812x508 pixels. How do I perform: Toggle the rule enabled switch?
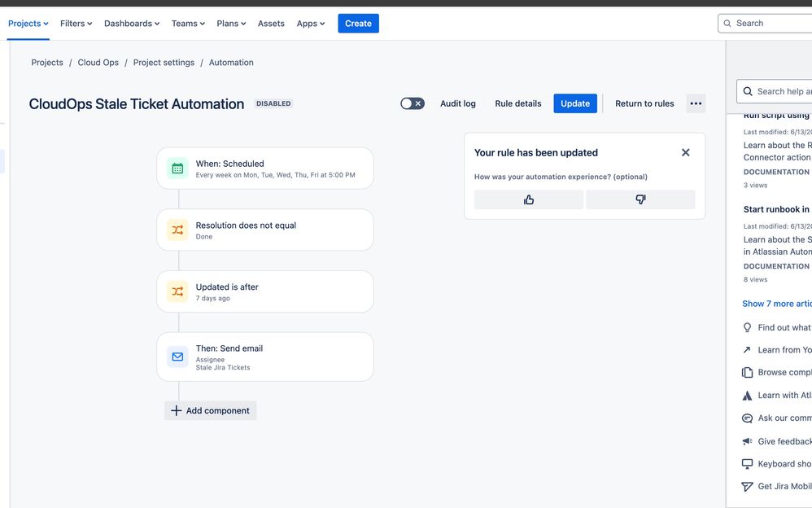413,103
